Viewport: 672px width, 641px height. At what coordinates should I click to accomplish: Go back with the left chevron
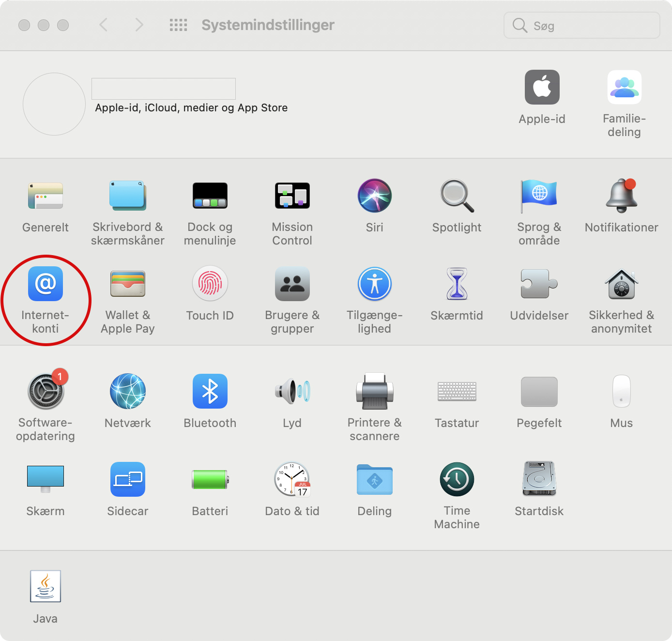pos(103,25)
